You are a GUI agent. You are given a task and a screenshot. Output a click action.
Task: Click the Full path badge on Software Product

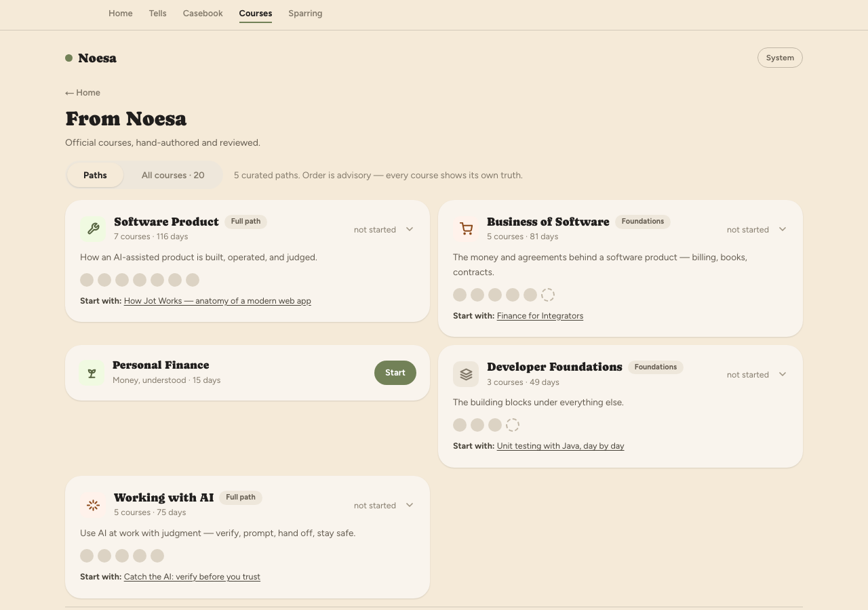245,222
